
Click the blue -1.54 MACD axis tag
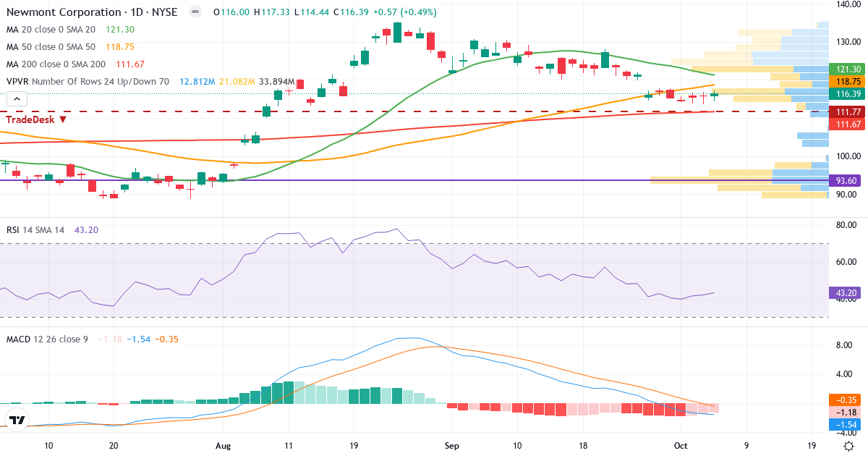pos(846,423)
